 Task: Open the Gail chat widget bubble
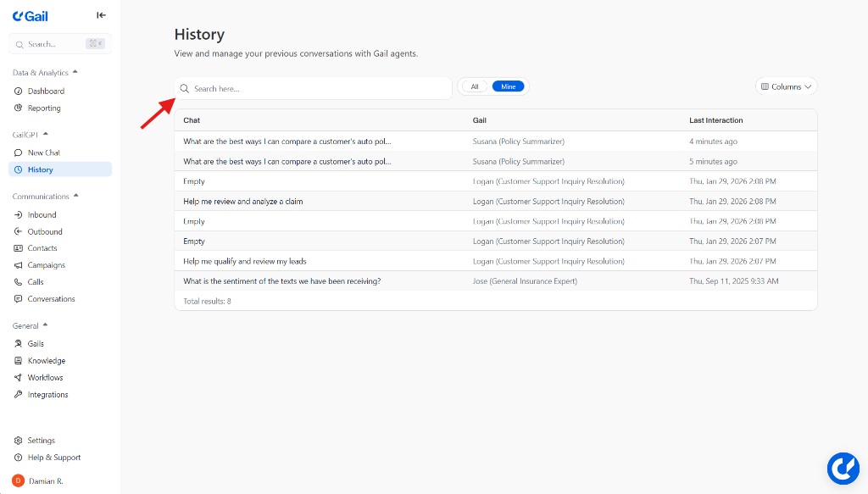[x=843, y=468]
